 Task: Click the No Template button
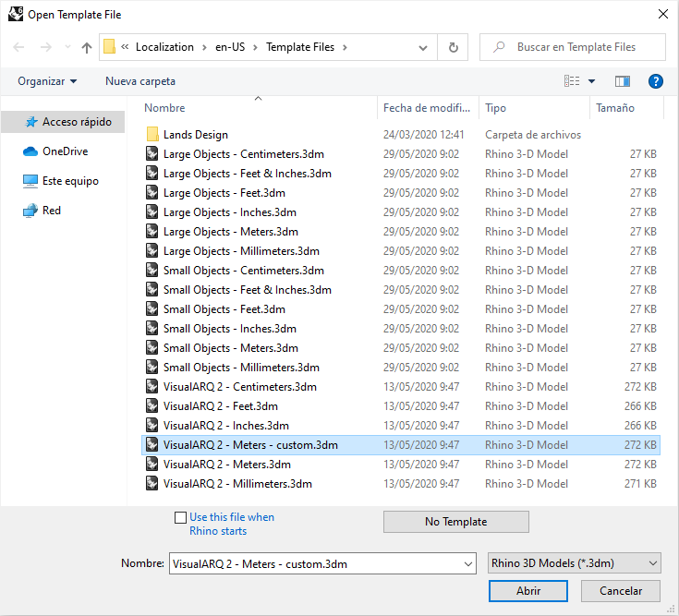coord(456,522)
